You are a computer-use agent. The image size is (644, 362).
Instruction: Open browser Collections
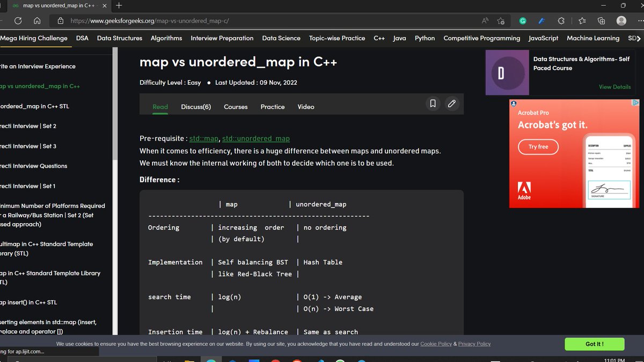602,21
